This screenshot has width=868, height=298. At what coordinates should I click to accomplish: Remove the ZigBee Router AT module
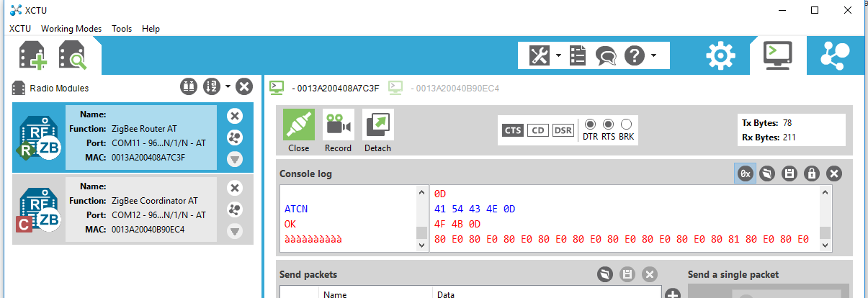coord(235,116)
